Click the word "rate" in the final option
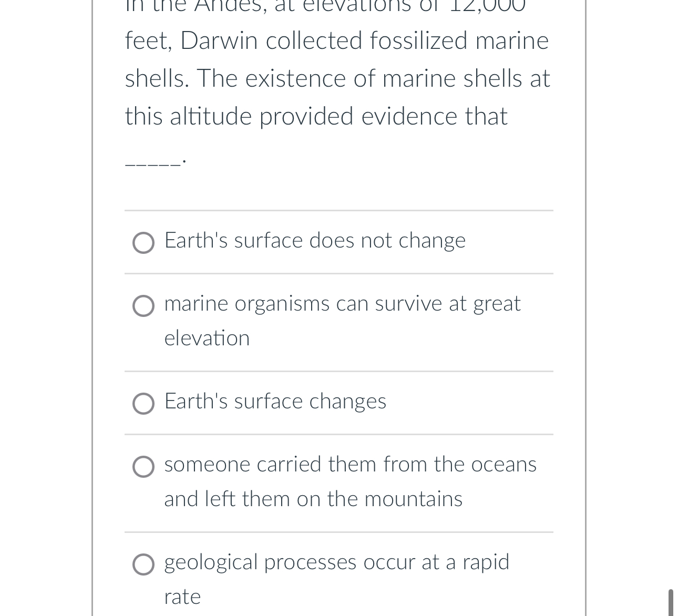The height and width of the screenshot is (616, 678). (x=182, y=597)
